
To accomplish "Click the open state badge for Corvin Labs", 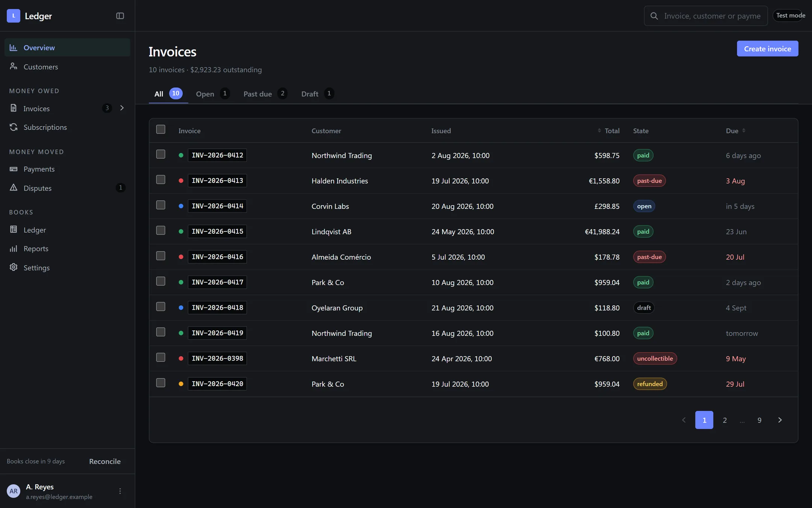I will 644,206.
